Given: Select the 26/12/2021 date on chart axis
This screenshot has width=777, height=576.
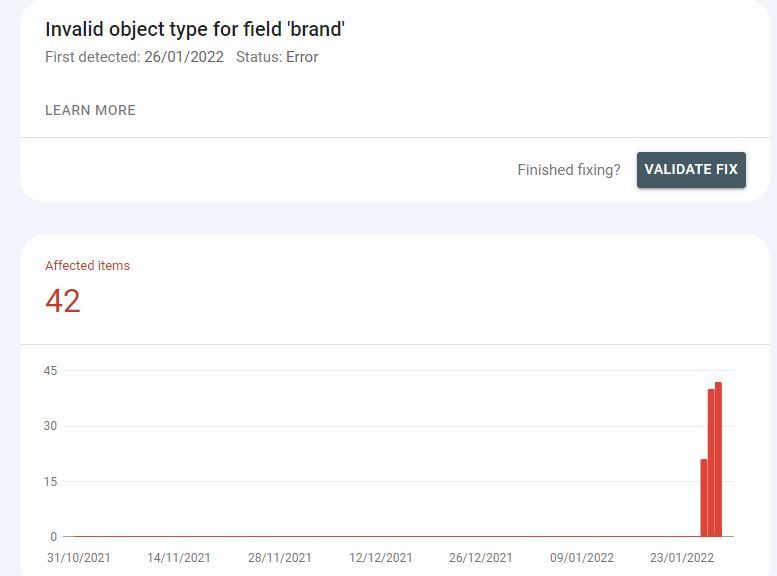Looking at the screenshot, I should click(481, 558).
